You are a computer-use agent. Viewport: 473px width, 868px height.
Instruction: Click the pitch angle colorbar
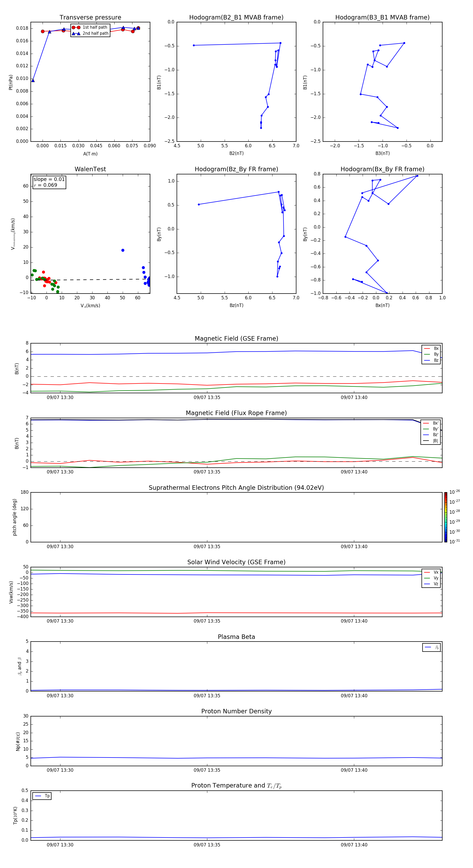[446, 517]
